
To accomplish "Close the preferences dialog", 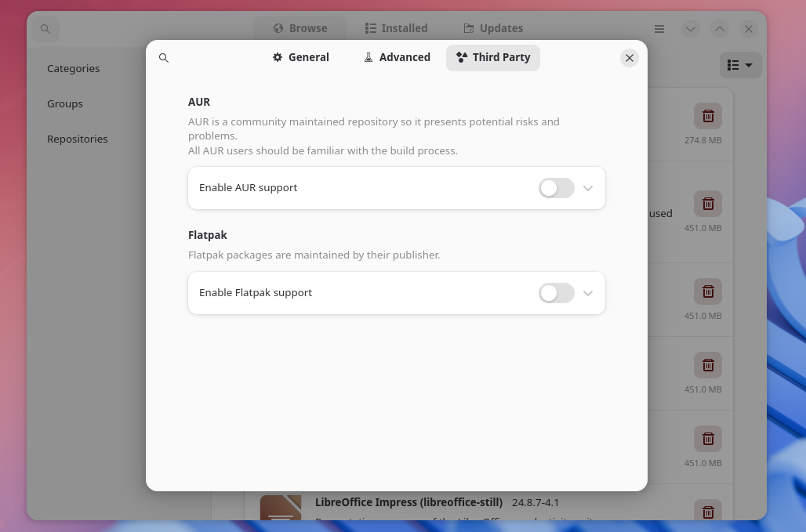I will click(629, 58).
